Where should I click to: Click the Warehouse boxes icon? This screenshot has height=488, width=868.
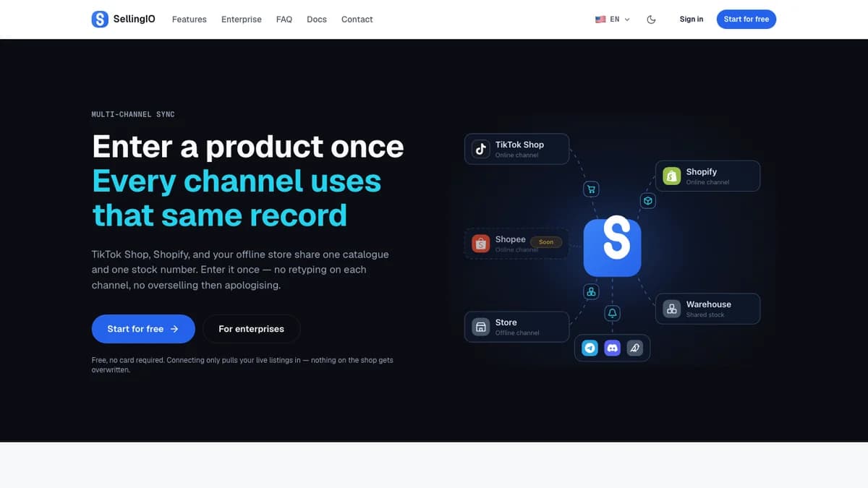tap(672, 309)
